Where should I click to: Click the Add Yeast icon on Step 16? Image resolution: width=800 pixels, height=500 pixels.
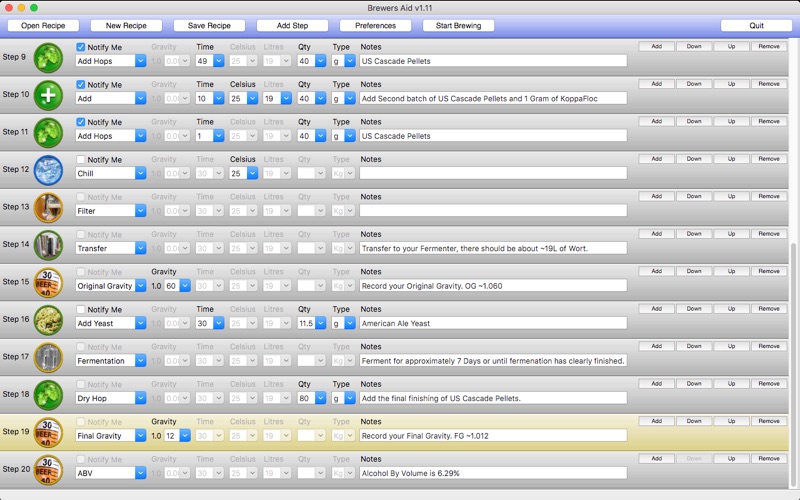(x=48, y=320)
